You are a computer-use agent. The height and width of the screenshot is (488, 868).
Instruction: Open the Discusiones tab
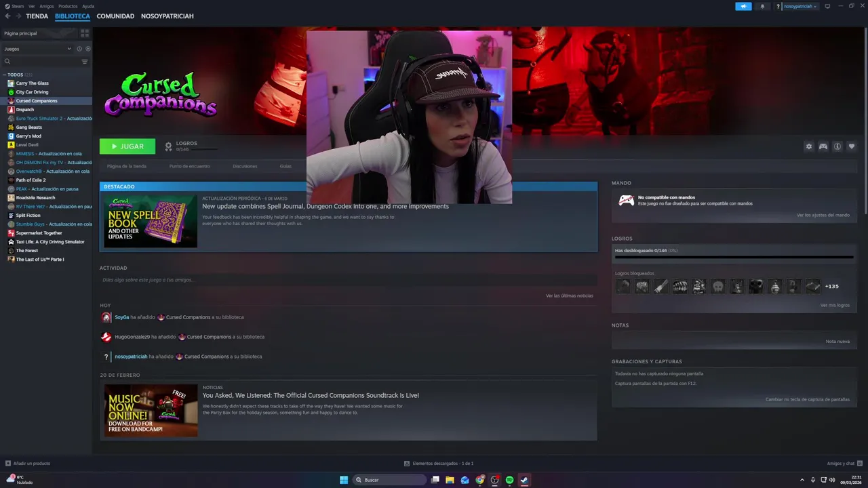(245, 166)
